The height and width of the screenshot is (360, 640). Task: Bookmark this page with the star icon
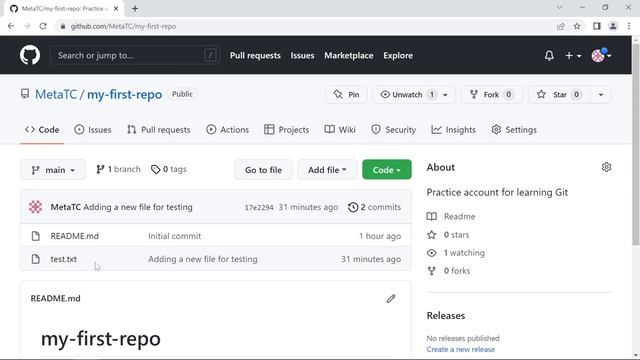pos(577,26)
